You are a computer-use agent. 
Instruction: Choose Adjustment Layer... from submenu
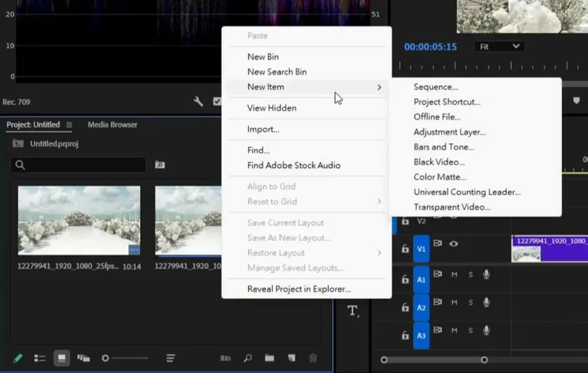tap(449, 132)
